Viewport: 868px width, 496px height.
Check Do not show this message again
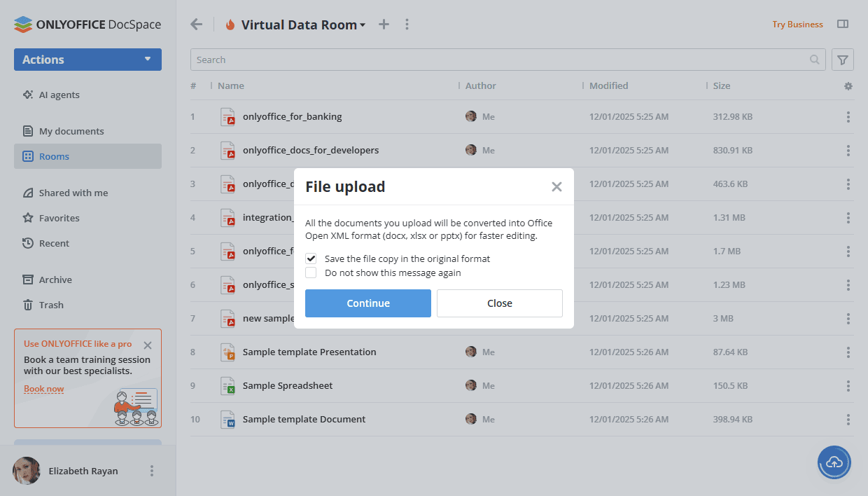pos(311,273)
